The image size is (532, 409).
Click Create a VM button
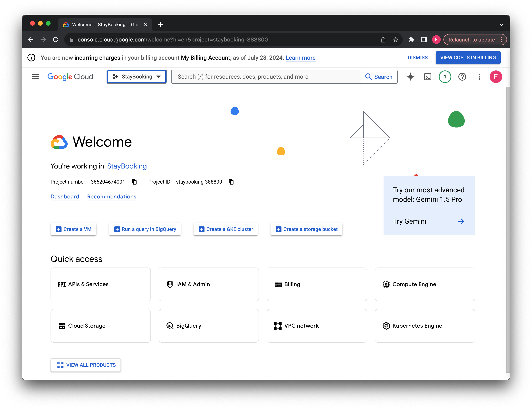click(x=74, y=229)
